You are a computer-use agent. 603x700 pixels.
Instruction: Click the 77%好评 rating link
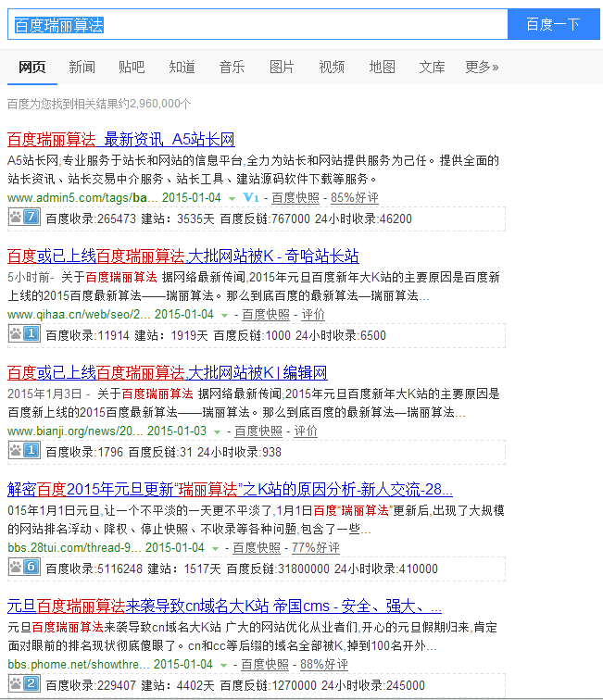316,548
